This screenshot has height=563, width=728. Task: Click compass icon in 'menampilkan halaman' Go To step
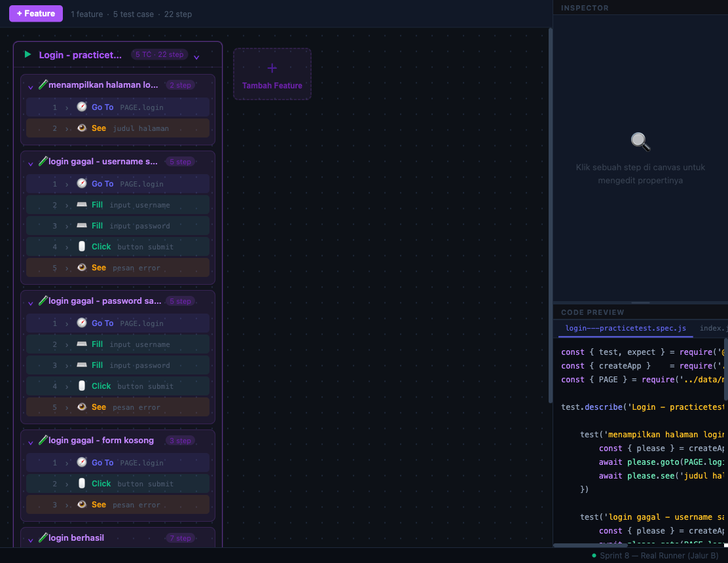coord(82,107)
